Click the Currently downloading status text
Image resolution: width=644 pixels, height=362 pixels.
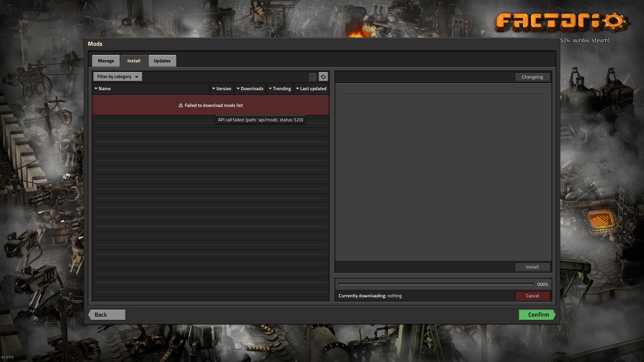click(370, 296)
